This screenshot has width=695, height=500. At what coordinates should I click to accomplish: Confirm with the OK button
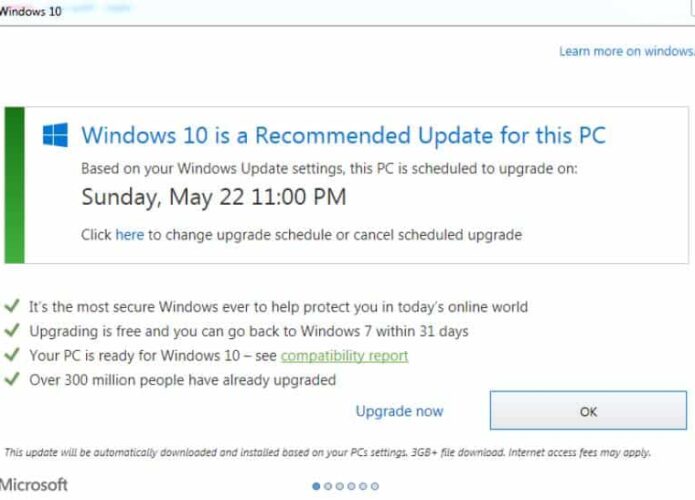click(x=588, y=410)
